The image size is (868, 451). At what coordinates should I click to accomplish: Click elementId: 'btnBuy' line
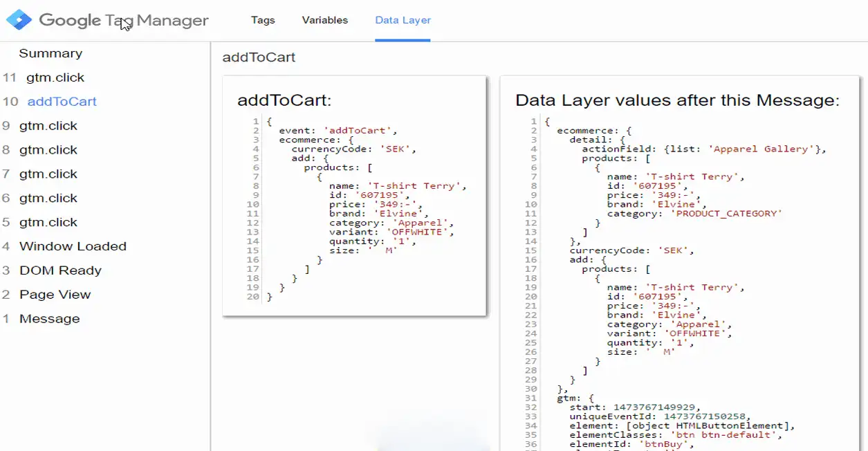[x=631, y=444]
